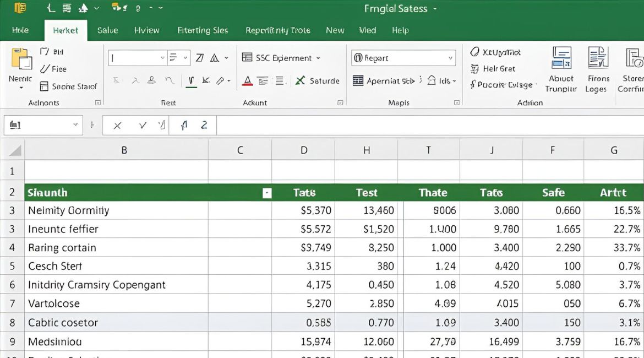The width and height of the screenshot is (644, 358).
Task: Open the name box dropdown arrow
Action: (75, 124)
